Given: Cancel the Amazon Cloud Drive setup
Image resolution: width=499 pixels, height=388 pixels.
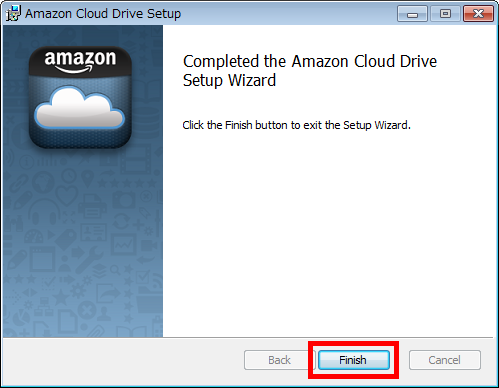Looking at the screenshot, I should [445, 360].
